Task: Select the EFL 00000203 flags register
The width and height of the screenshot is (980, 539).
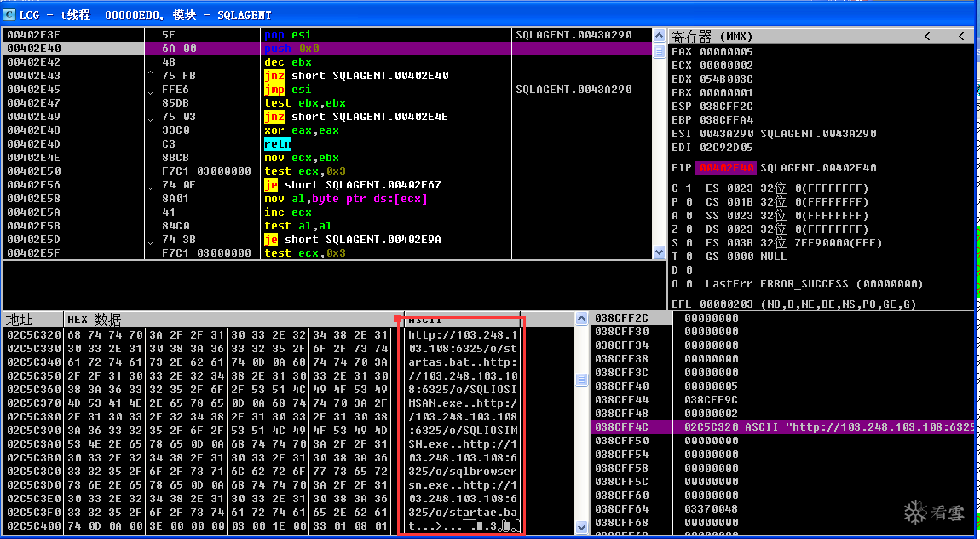Action: [793, 304]
